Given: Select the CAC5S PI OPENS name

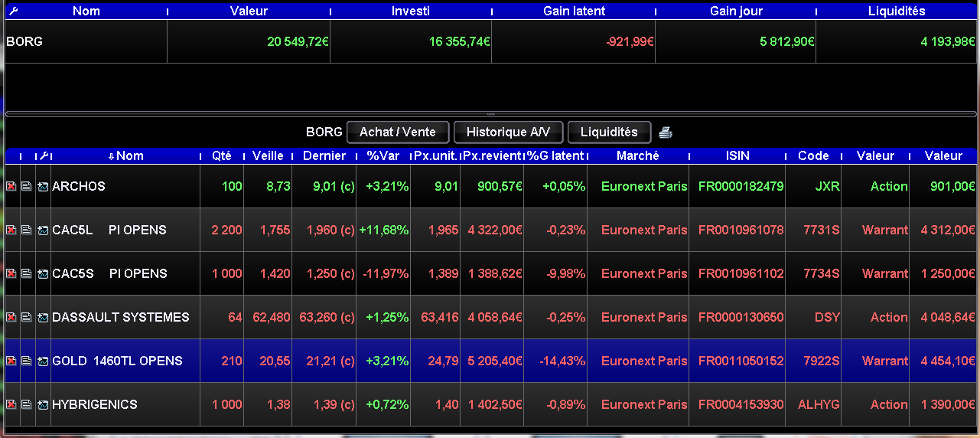Looking at the screenshot, I should pyautogui.click(x=109, y=273).
